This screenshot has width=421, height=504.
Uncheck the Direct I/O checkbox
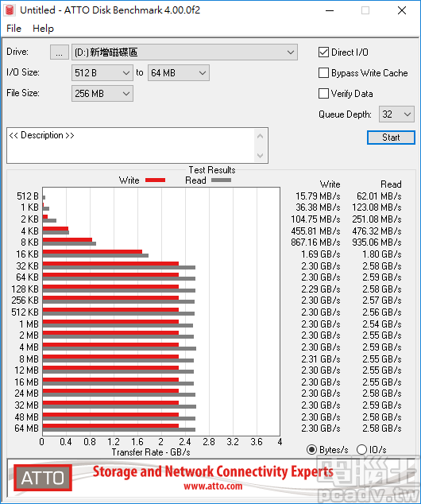323,52
